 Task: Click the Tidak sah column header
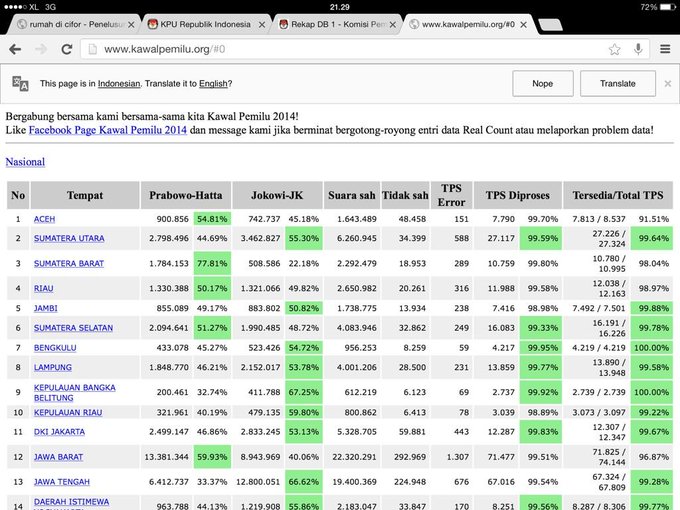(405, 195)
